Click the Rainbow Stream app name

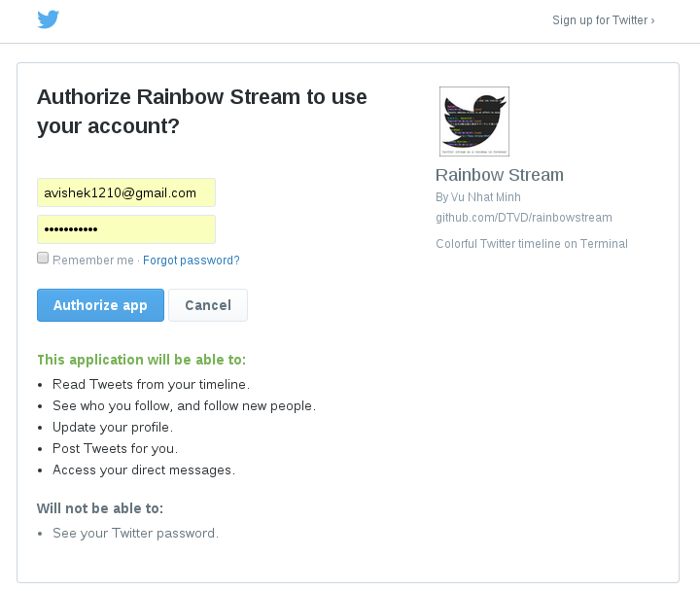coord(499,175)
